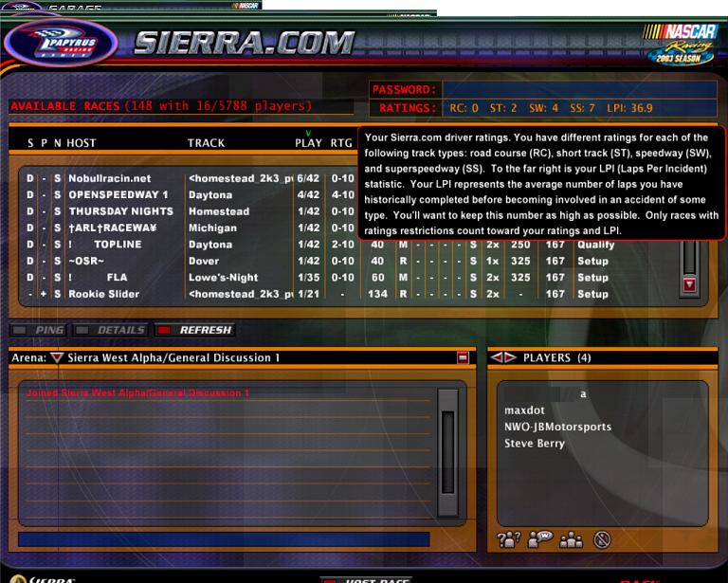Click the Sierra logo at the bottom left
Viewport: 728px width, 583px height.
[x=43, y=579]
